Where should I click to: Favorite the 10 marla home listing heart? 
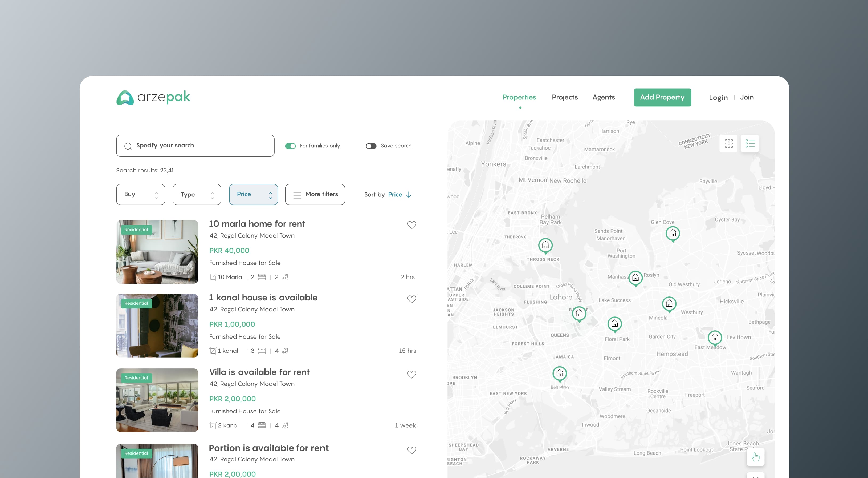coord(411,225)
